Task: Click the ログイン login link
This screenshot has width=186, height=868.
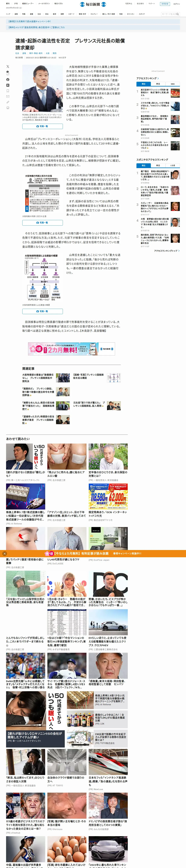Action: pyautogui.click(x=177, y=4)
